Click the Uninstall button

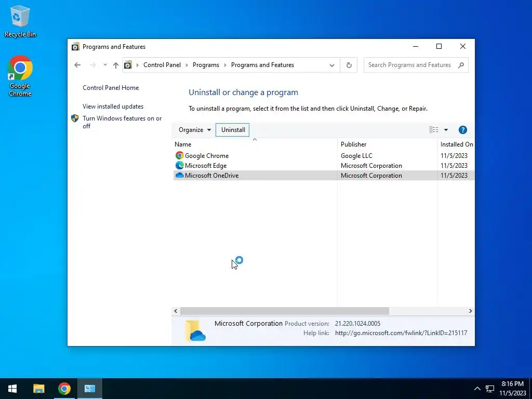point(233,130)
